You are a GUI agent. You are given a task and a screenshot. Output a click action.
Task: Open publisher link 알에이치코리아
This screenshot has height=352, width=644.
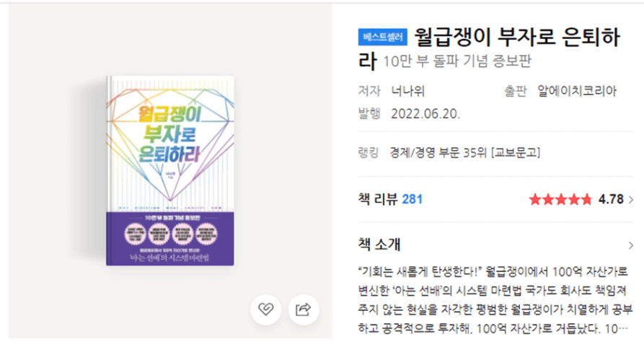577,91
